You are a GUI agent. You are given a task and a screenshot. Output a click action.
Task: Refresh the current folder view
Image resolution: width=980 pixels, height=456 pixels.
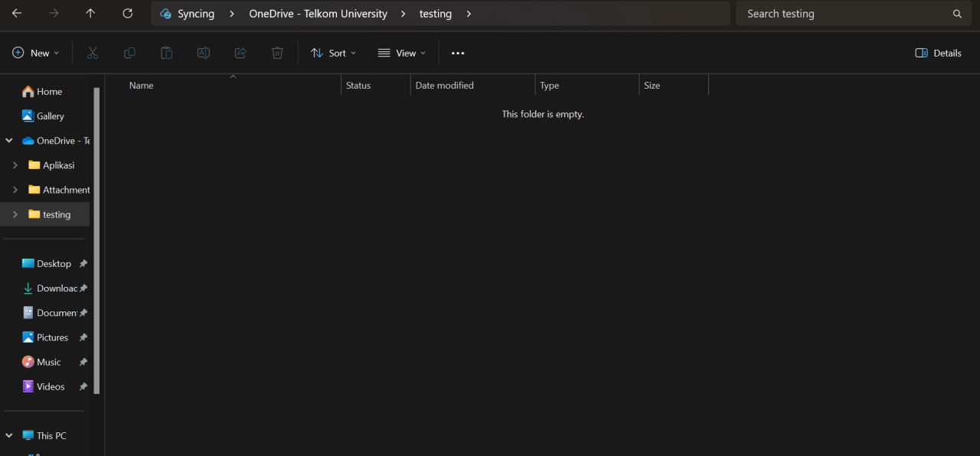pyautogui.click(x=127, y=13)
